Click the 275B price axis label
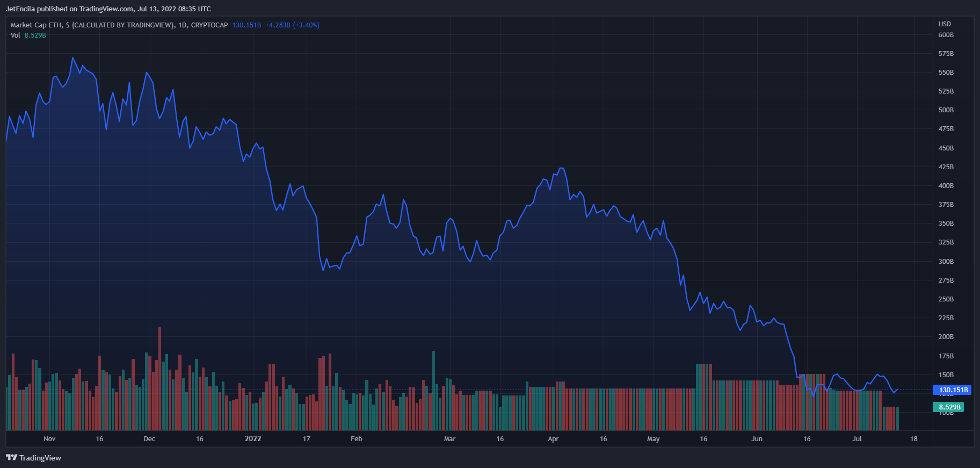The image size is (980, 468). click(946, 280)
